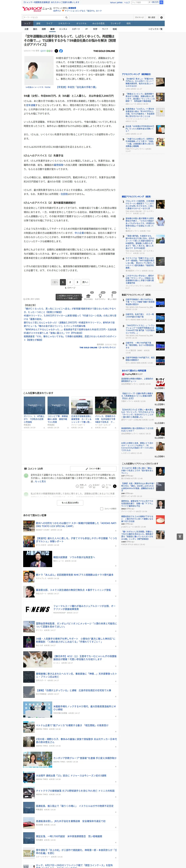Select the IT category

tap(87, 29)
